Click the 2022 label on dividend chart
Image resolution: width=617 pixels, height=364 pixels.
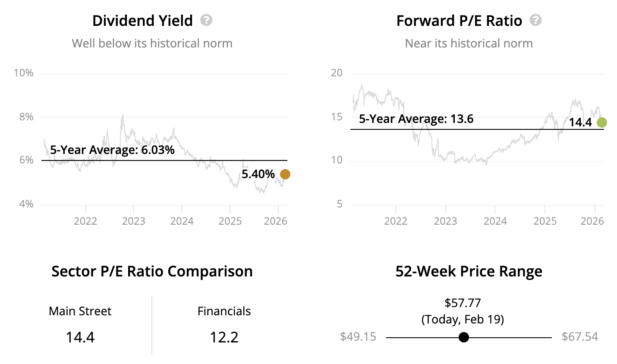click(x=85, y=221)
